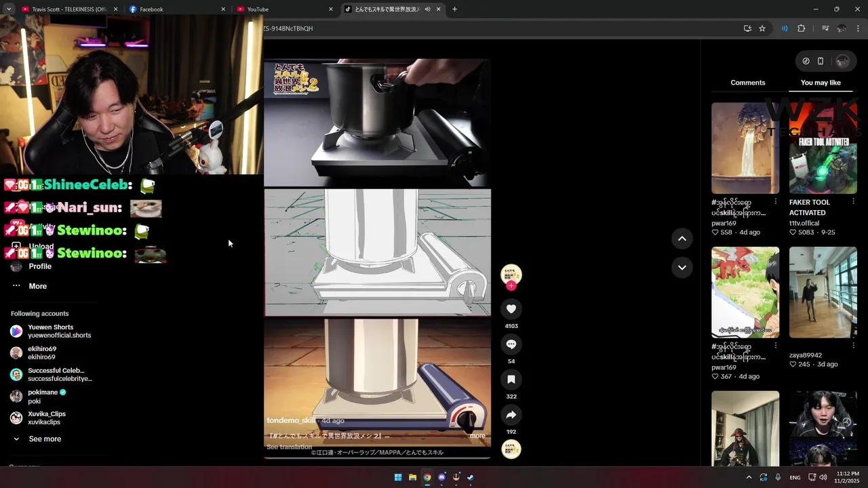The image size is (868, 488).
Task: Click the tondemo_skill username on the video
Action: (291, 420)
